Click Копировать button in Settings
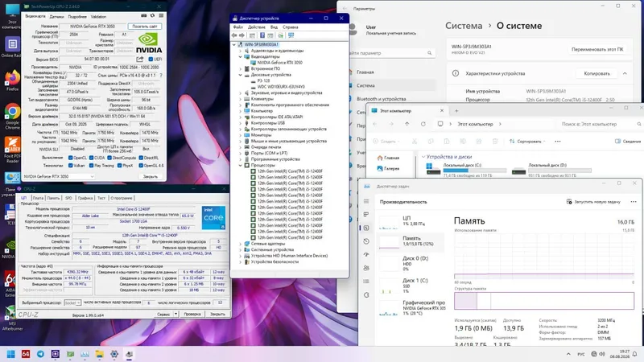Image resolution: width=644 pixels, height=362 pixels. click(x=597, y=73)
